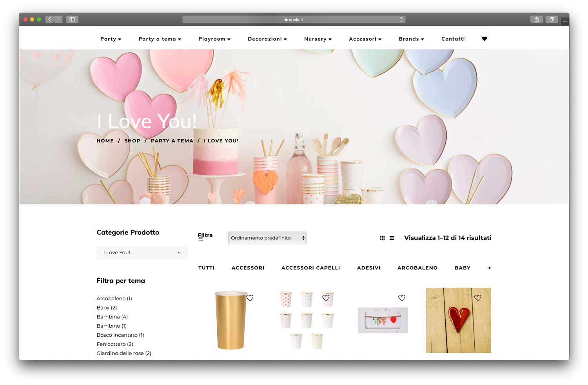The image size is (588, 385).
Task: Open the Safari share menu
Action: (536, 19)
